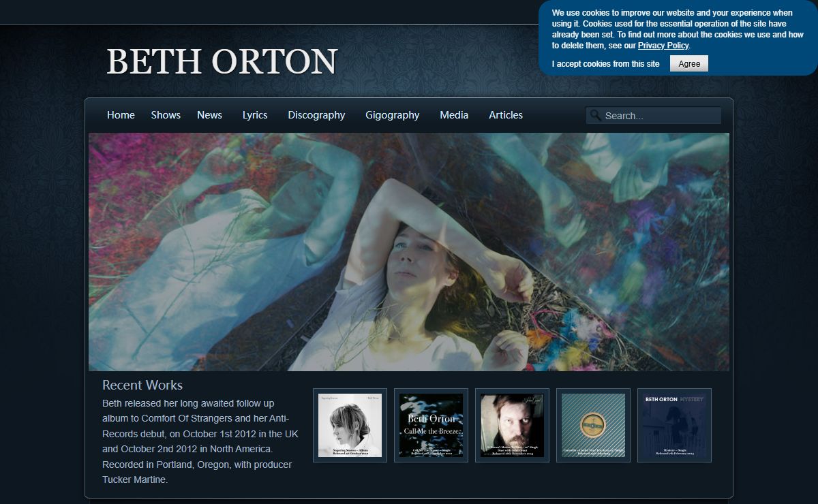The width and height of the screenshot is (818, 504).
Task: Click the search magnifier icon
Action: 595,115
